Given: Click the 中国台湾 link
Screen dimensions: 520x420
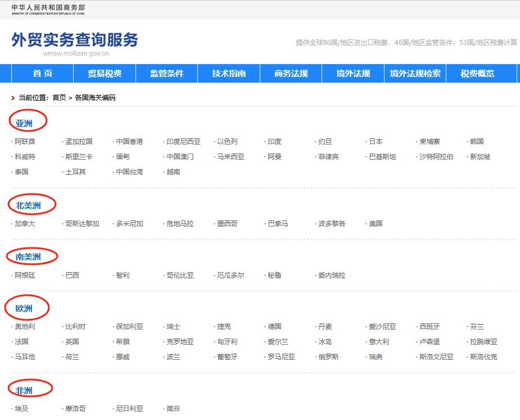Looking at the screenshot, I should pyautogui.click(x=129, y=172).
